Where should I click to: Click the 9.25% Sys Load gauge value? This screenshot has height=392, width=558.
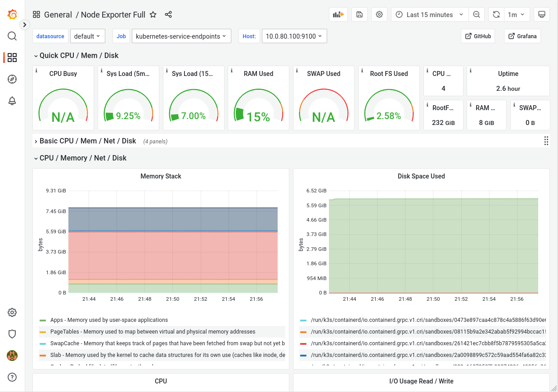click(x=128, y=116)
